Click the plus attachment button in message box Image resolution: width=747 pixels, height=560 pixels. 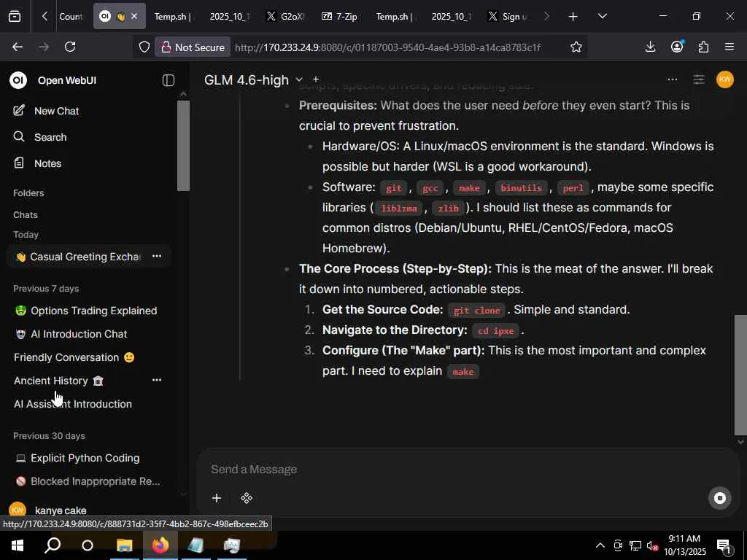tap(216, 497)
